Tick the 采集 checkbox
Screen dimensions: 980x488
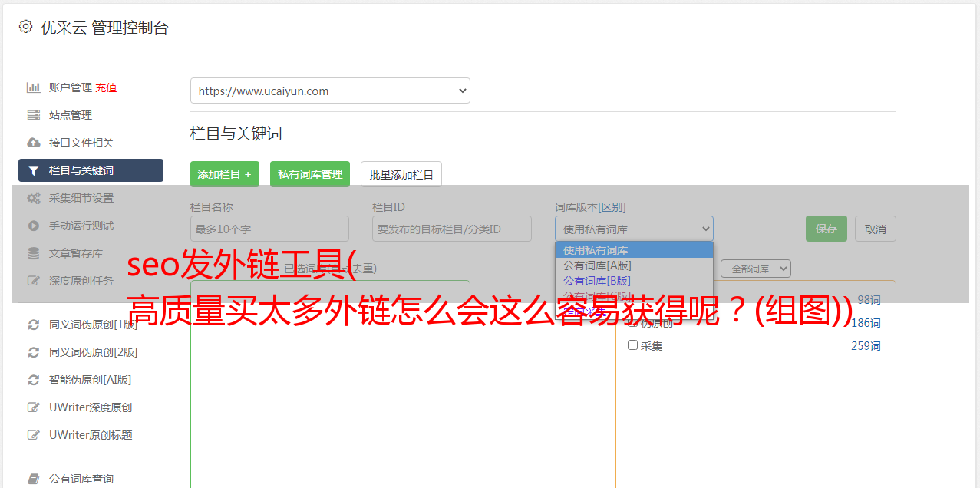pos(632,345)
